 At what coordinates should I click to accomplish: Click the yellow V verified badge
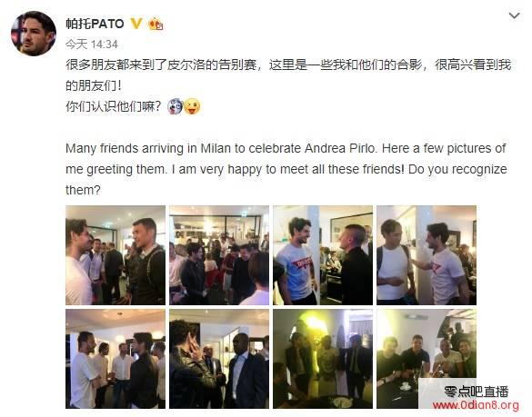point(136,24)
